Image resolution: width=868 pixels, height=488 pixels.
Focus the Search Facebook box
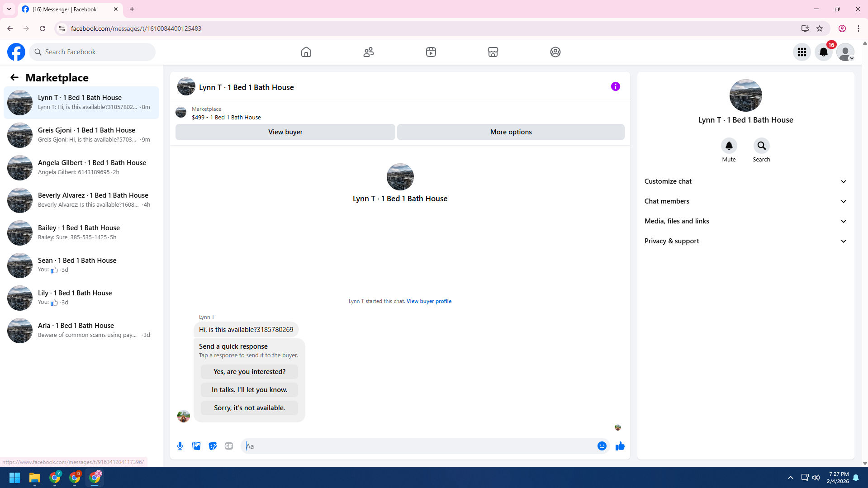pyautogui.click(x=92, y=52)
